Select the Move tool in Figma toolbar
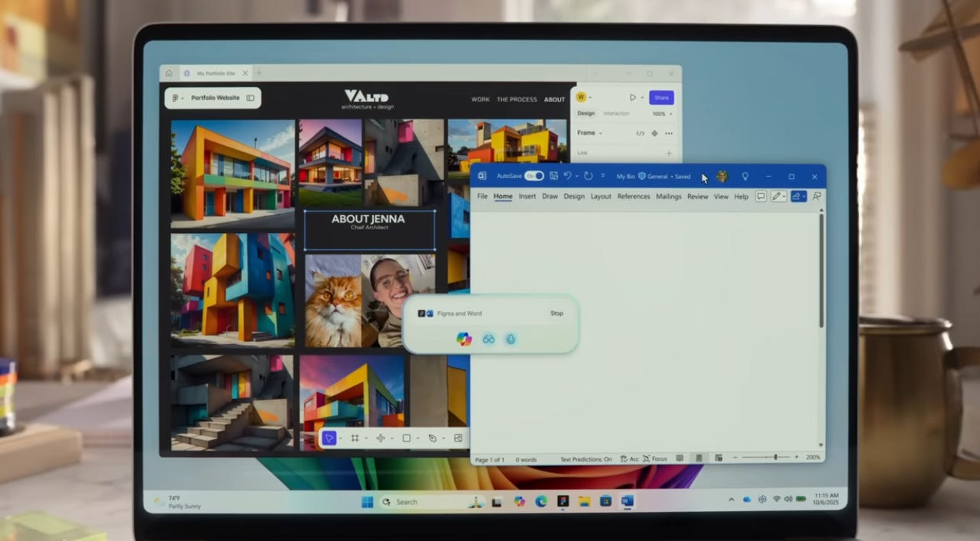 (x=329, y=438)
